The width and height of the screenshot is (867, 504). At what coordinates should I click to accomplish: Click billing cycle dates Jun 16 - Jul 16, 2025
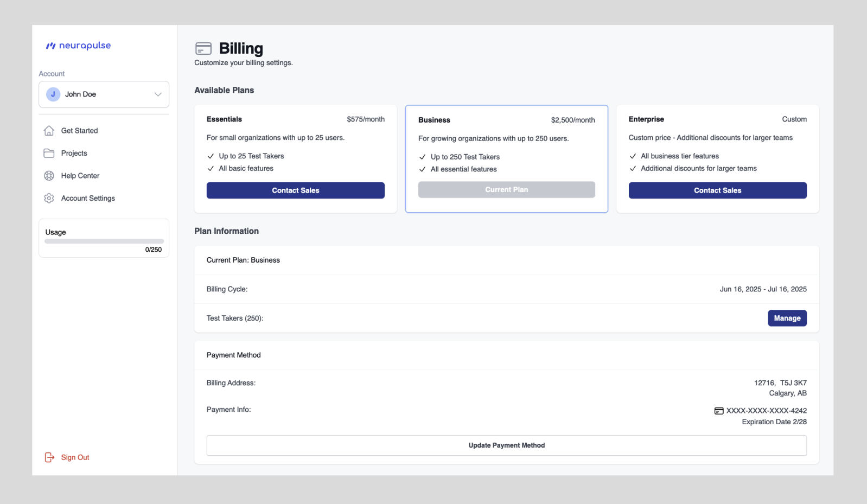pyautogui.click(x=763, y=289)
